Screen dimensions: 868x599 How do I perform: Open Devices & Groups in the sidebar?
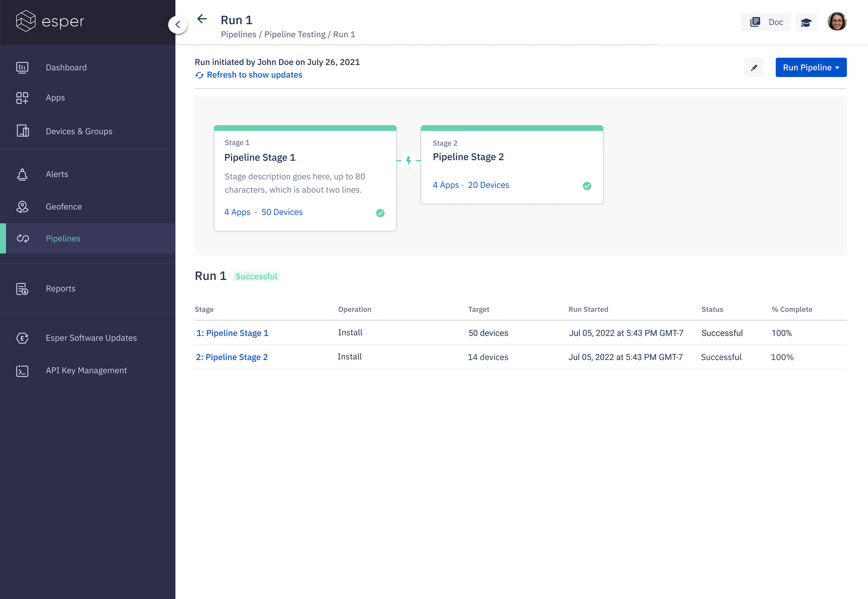[x=79, y=131]
